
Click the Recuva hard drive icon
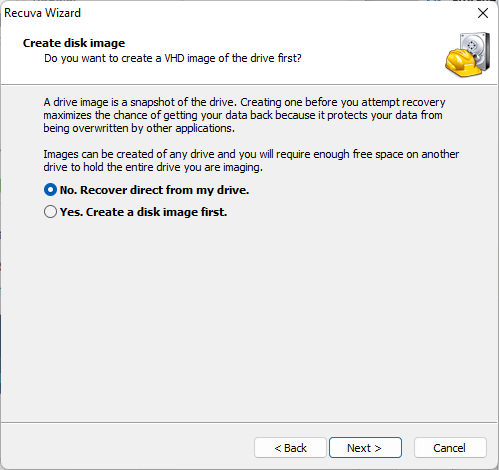(x=467, y=55)
